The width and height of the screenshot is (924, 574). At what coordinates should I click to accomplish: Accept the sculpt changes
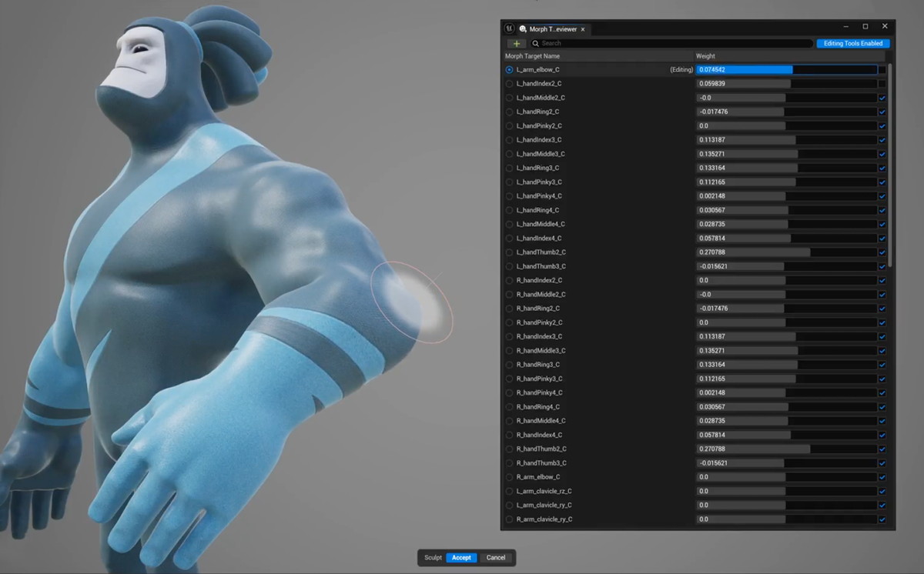coord(461,558)
